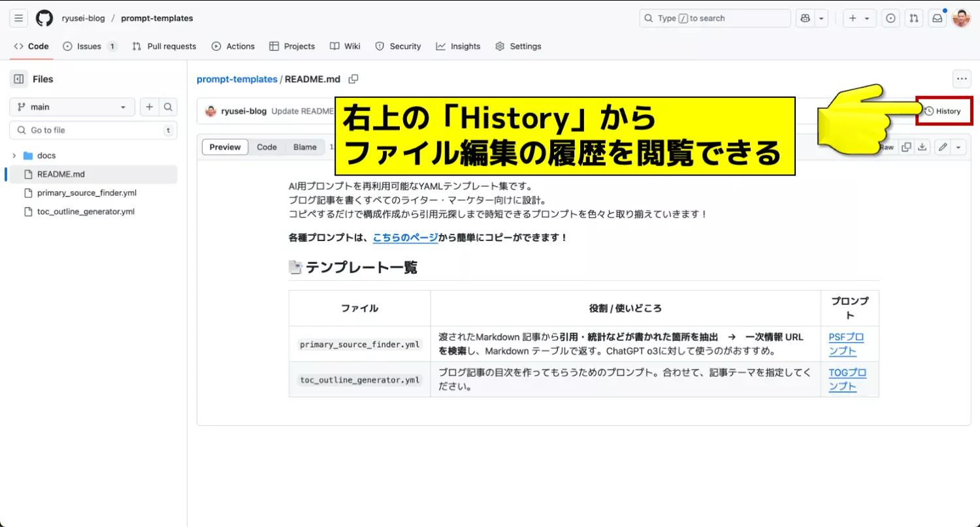Add a new file with the plus button

[150, 107]
